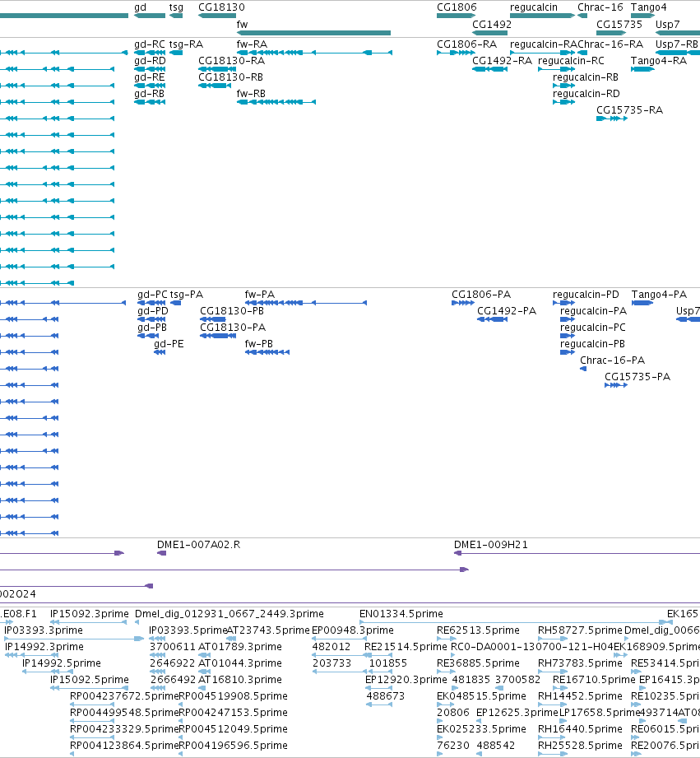Click the gd-RB transcript glyph

[x=150, y=102]
